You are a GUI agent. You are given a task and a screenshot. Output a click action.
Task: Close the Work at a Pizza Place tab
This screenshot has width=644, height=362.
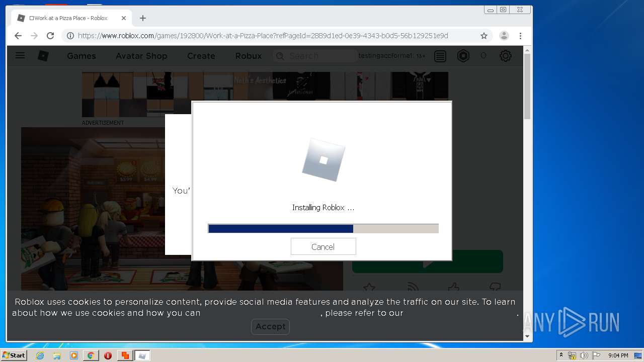point(124,18)
